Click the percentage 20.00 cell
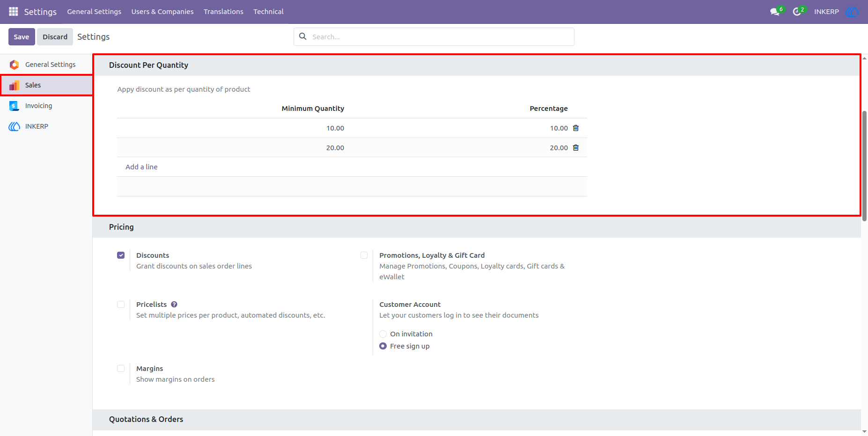Screen dimensions: 868x436 [x=559, y=148]
